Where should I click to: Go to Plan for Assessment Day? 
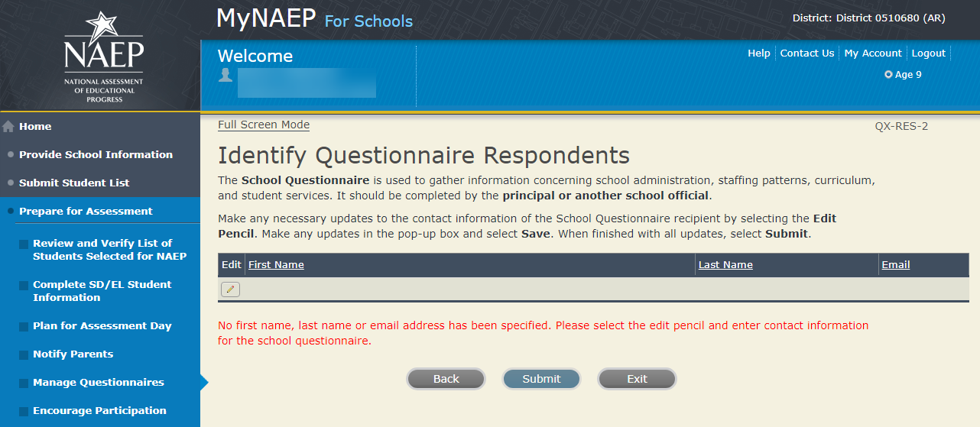[x=102, y=326]
